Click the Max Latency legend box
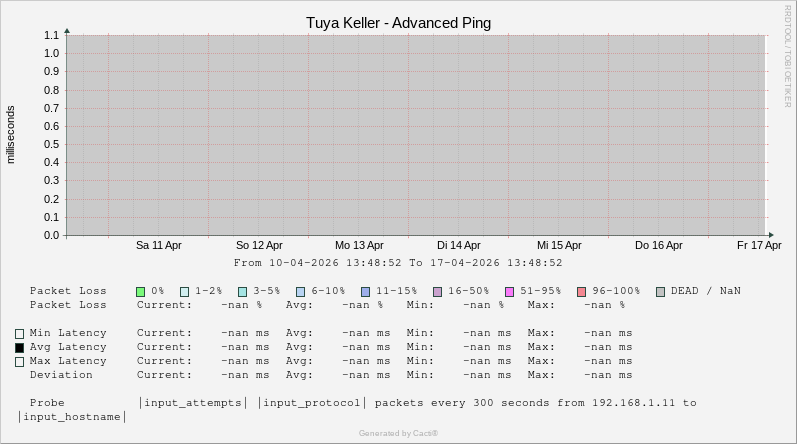Image resolution: width=797 pixels, height=444 pixels. (19, 362)
